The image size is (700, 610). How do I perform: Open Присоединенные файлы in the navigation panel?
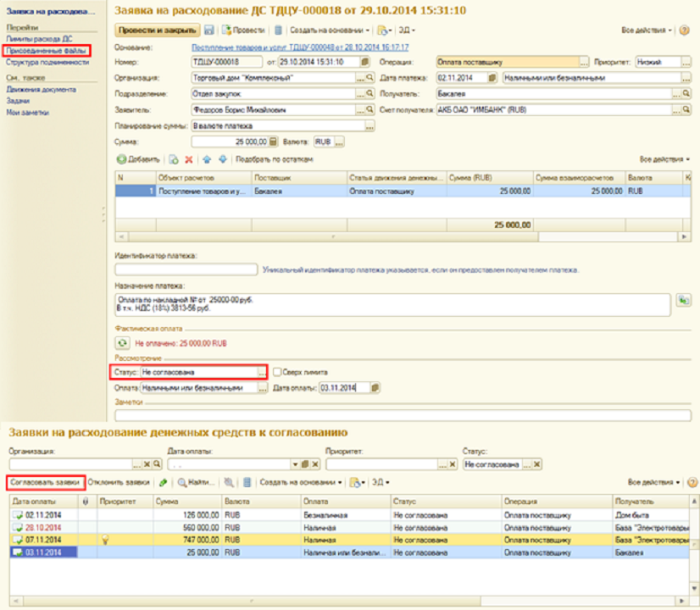click(x=46, y=51)
